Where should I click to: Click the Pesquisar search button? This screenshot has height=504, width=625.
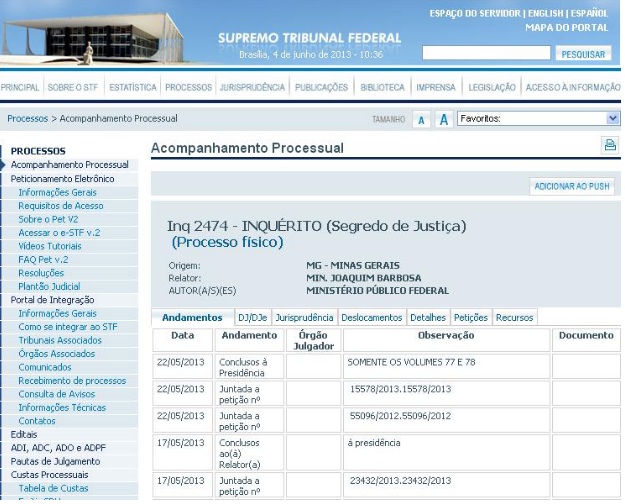coord(582,54)
